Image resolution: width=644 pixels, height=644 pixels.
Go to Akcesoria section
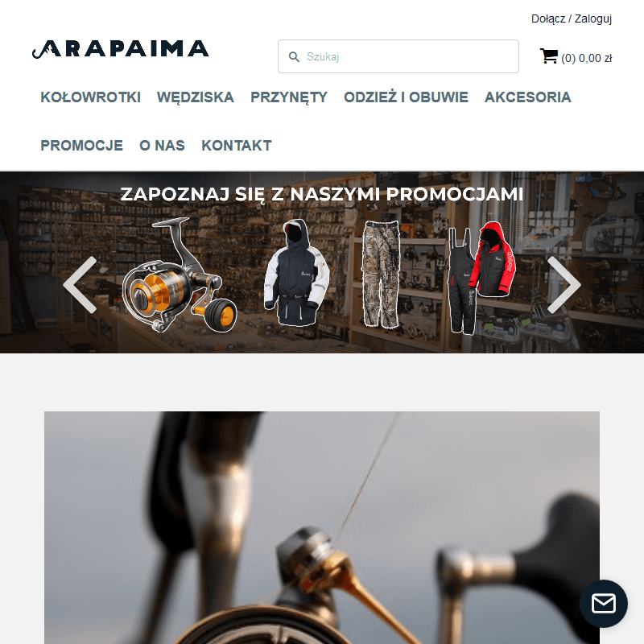(528, 97)
